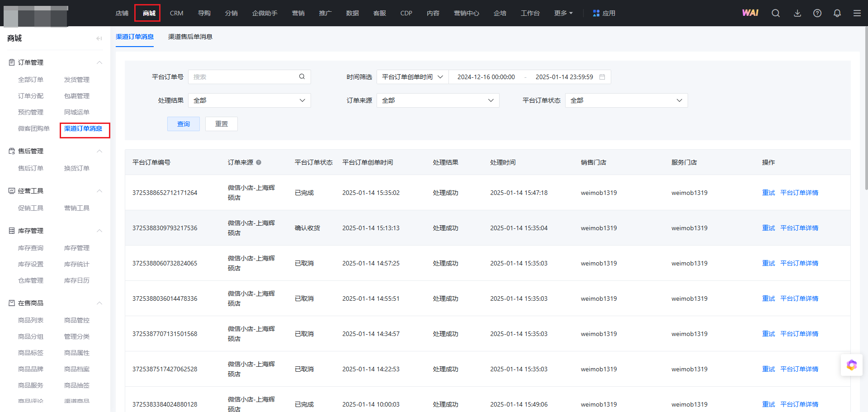Open 同城运单 in the sidebar

[77, 112]
